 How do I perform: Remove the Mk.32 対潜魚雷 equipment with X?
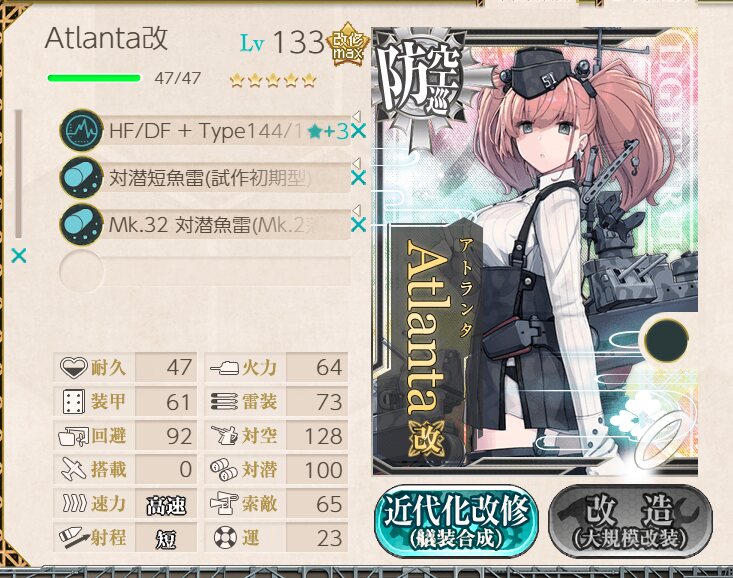point(358,225)
